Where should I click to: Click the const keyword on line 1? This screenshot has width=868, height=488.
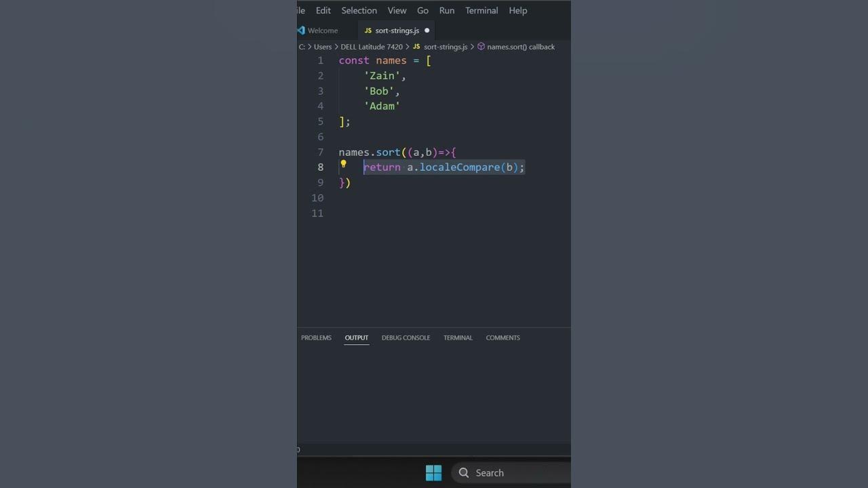(354, 60)
